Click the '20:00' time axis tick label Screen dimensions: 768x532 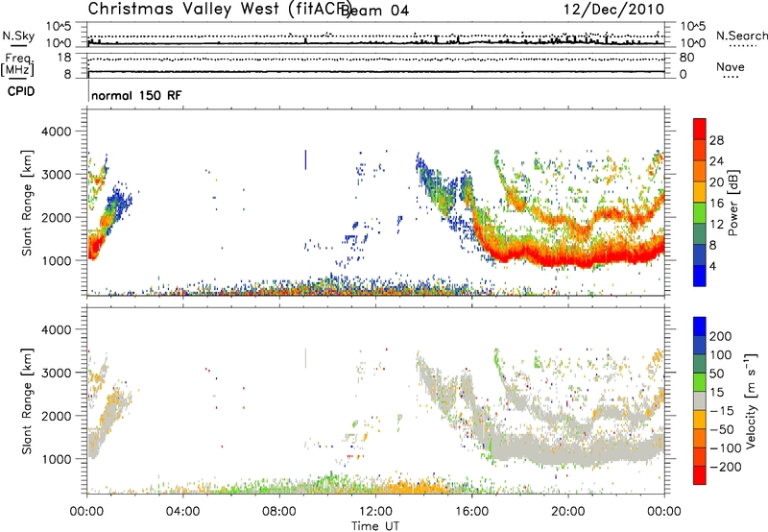click(568, 512)
